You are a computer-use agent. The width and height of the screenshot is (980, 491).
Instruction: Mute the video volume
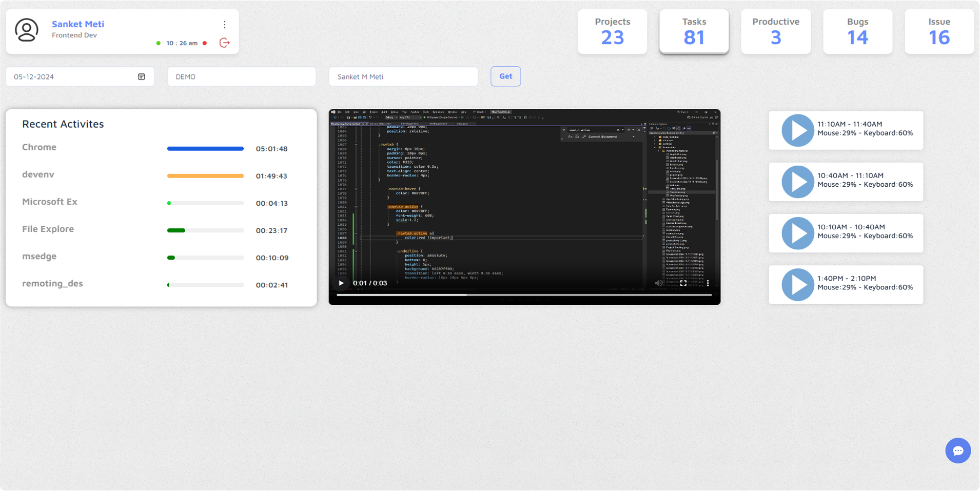click(659, 283)
